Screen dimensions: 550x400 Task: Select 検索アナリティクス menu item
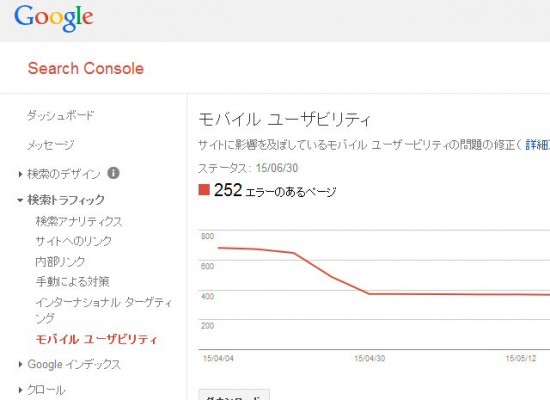pos(79,221)
